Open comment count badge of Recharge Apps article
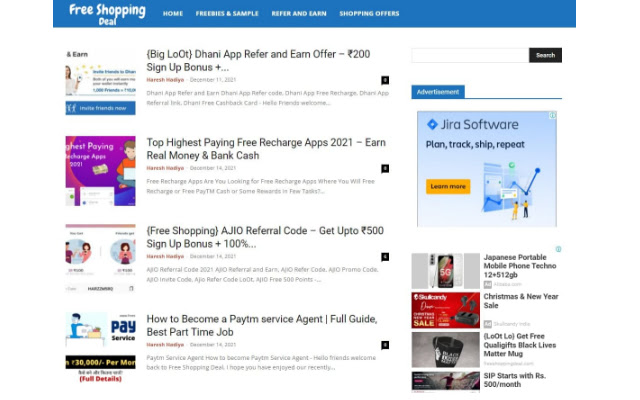640x400 pixels. tap(385, 168)
